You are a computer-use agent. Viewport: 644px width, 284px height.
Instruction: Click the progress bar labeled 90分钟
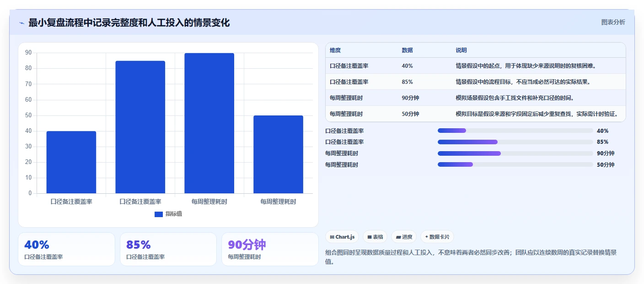pos(515,153)
